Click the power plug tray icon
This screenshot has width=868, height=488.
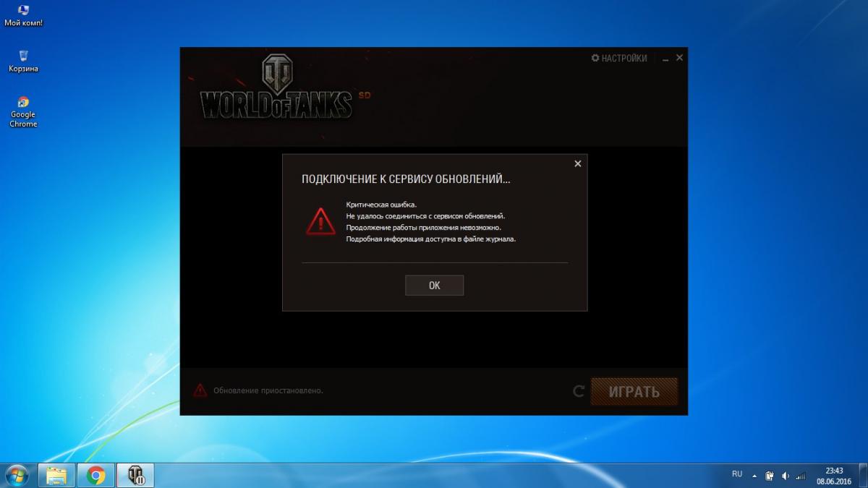770,476
